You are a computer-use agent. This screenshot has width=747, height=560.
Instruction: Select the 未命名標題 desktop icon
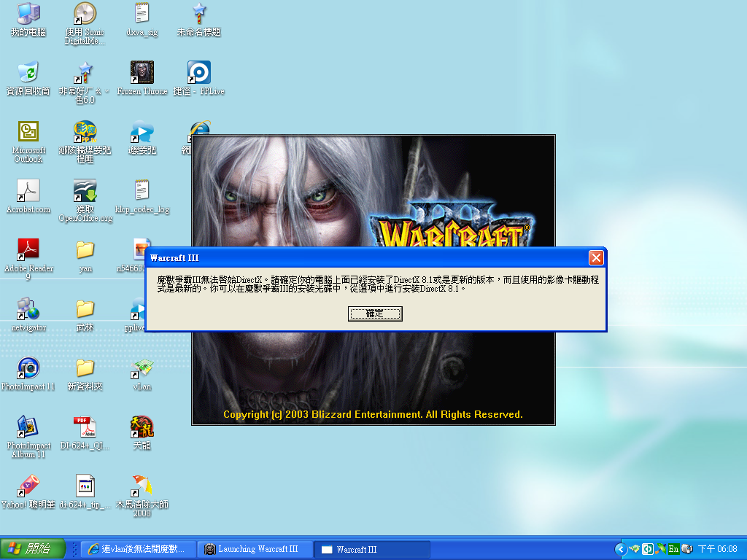199,20
